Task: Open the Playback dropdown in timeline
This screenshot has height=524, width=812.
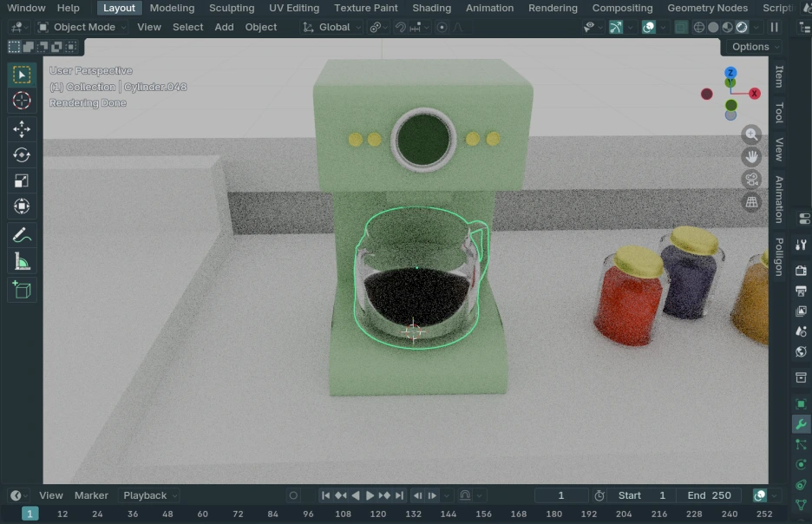Action: coord(148,495)
